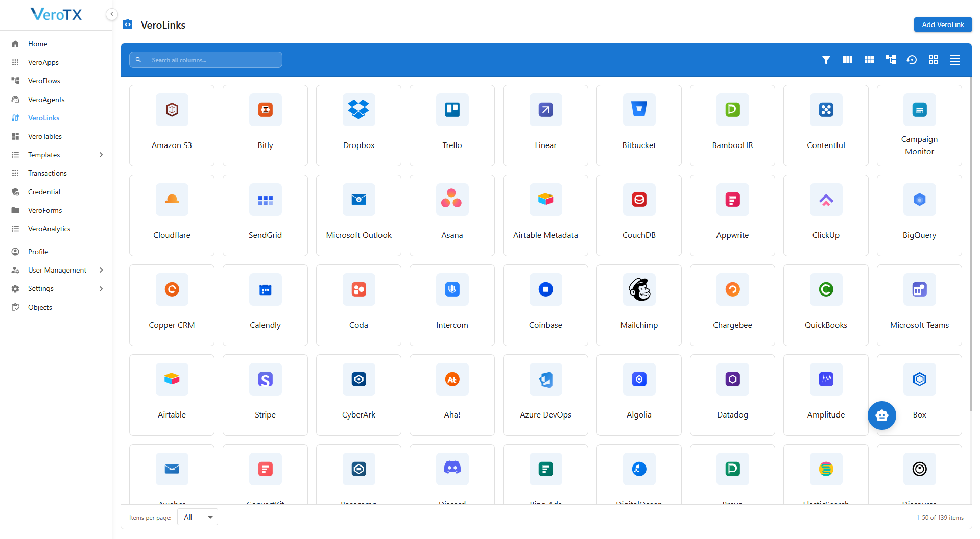Click the Copper CRM card label
This screenshot has width=980, height=539.
pos(172,325)
